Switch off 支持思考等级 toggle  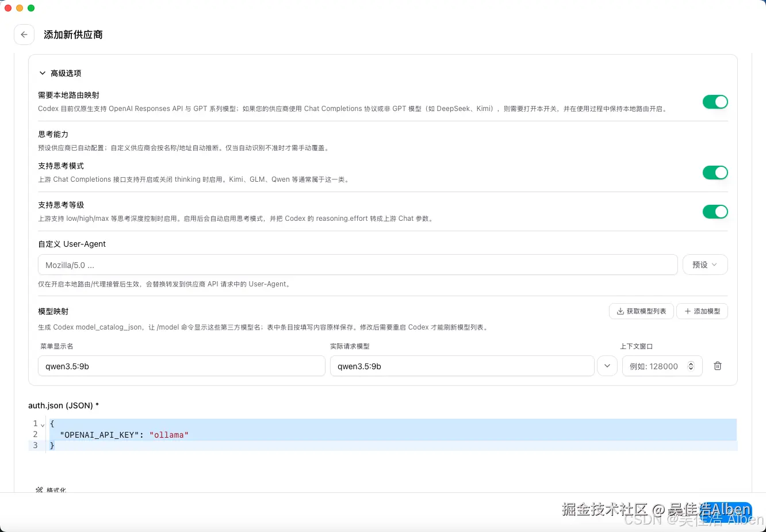pos(715,212)
